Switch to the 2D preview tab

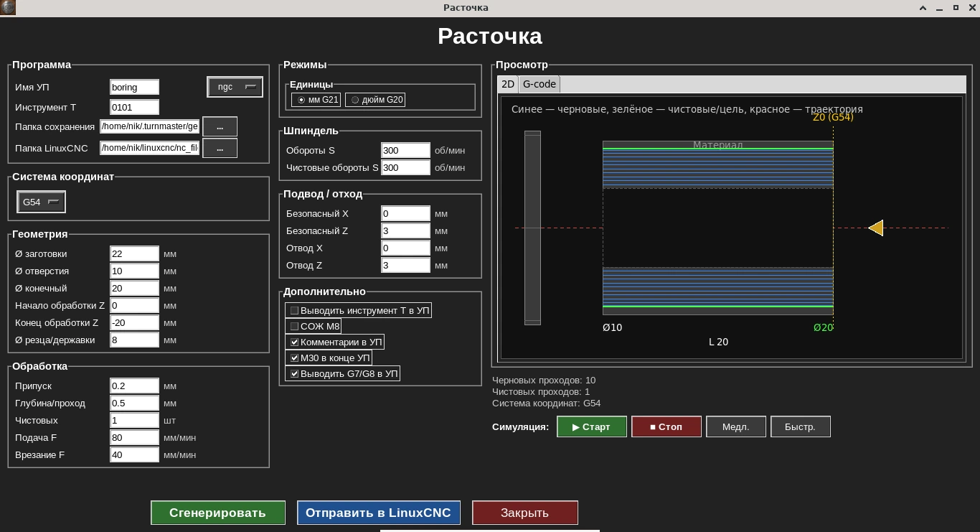click(x=508, y=84)
